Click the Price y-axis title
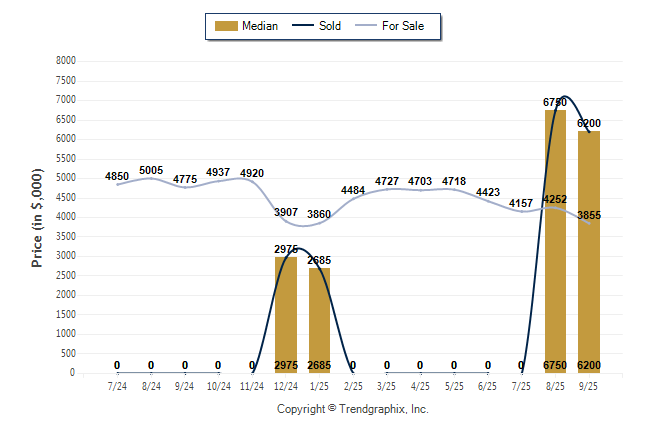Image resolution: width=646 pixels, height=434 pixels. pyautogui.click(x=37, y=217)
